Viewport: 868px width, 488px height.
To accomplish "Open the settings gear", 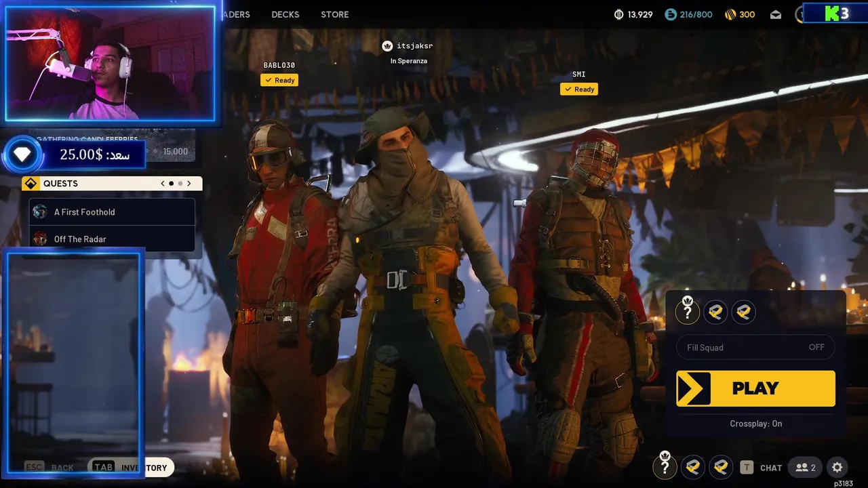I will click(x=837, y=467).
